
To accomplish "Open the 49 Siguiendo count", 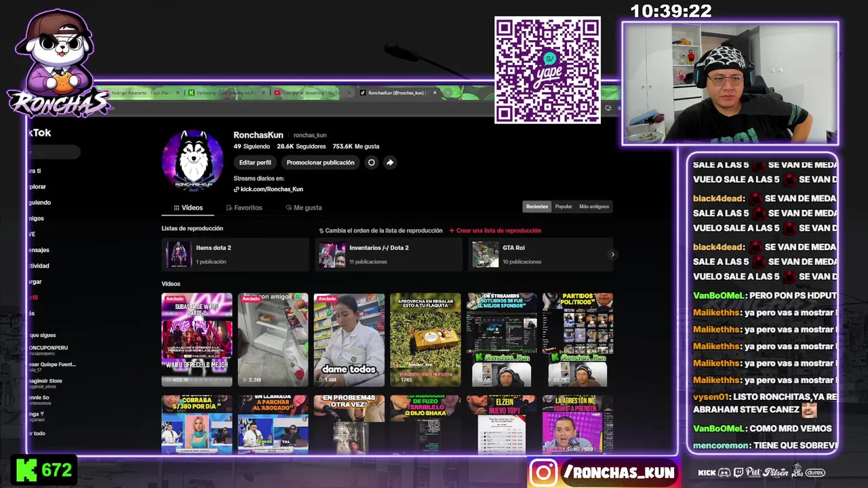I will click(x=252, y=146).
